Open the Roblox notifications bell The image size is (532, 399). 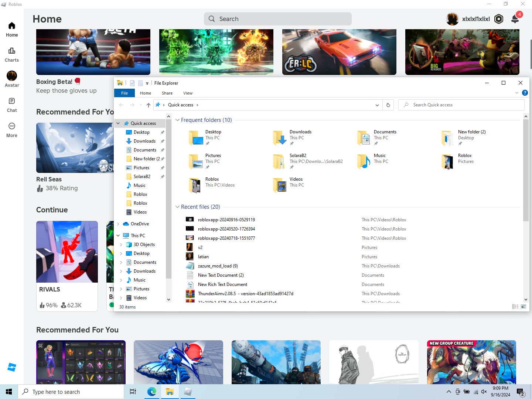515,19
